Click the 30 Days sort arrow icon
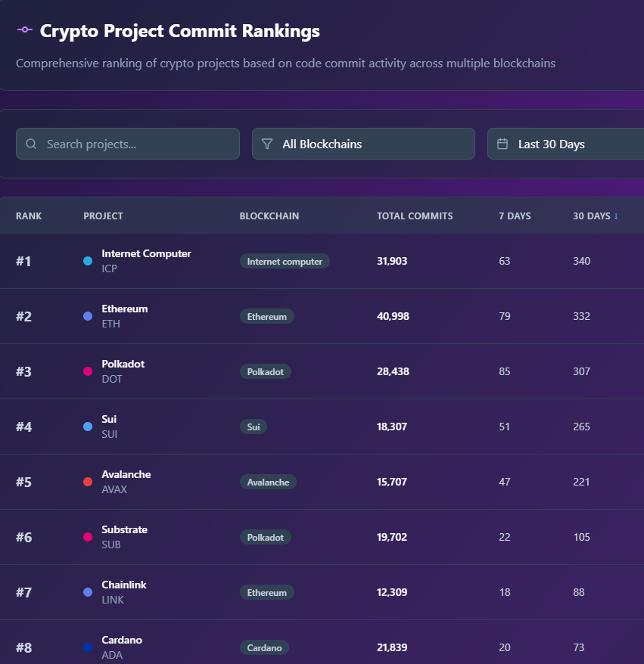This screenshot has height=664, width=644. [x=616, y=216]
